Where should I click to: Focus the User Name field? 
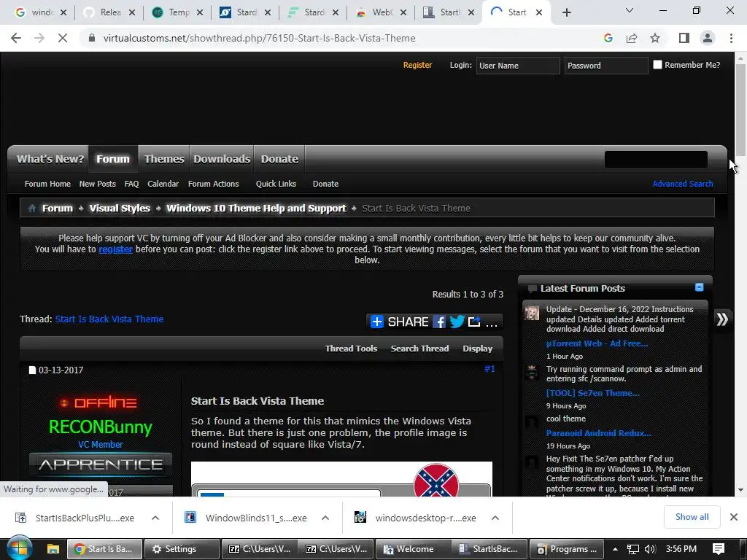coord(518,66)
